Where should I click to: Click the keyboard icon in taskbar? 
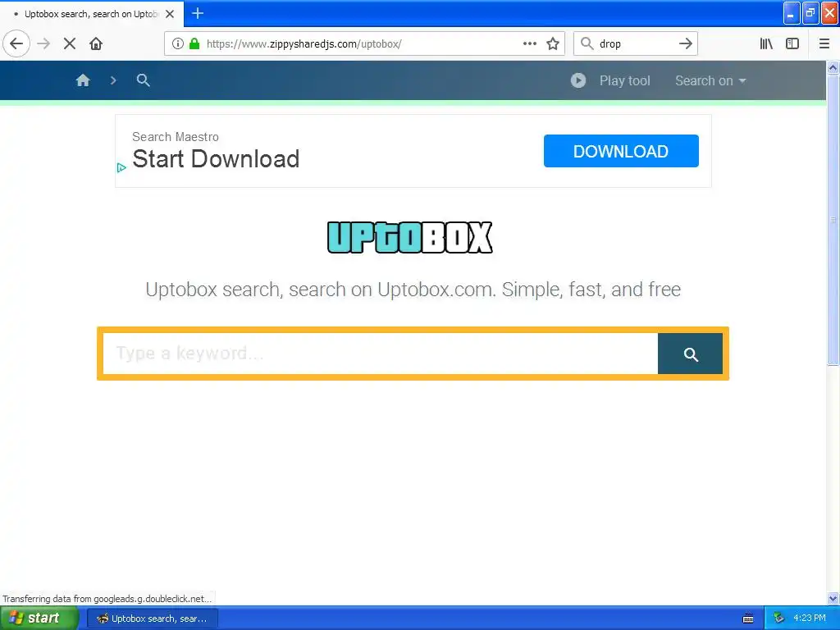tap(748, 619)
